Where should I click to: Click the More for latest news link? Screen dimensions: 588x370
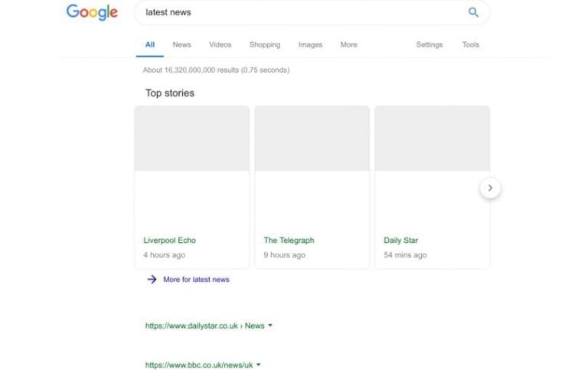[196, 280]
